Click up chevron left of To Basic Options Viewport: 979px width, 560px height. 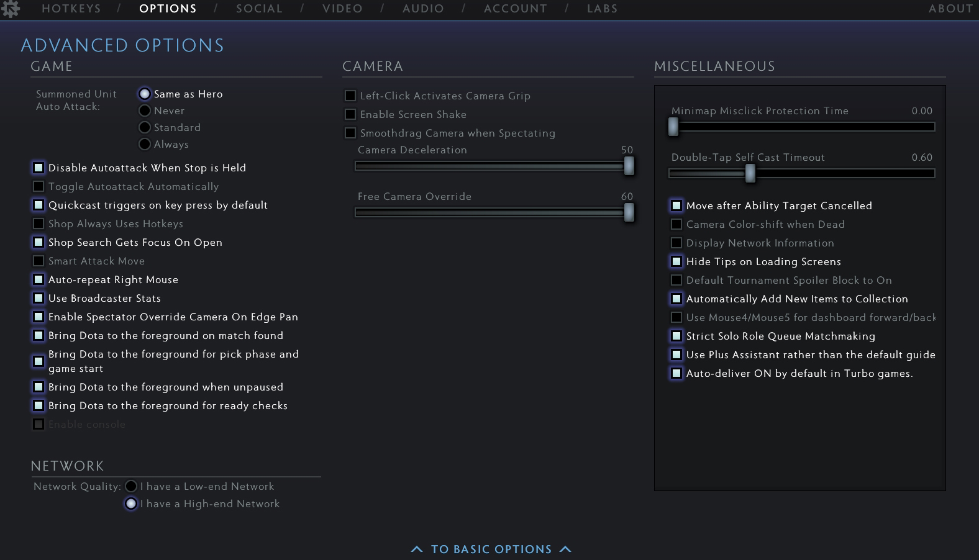tap(417, 549)
